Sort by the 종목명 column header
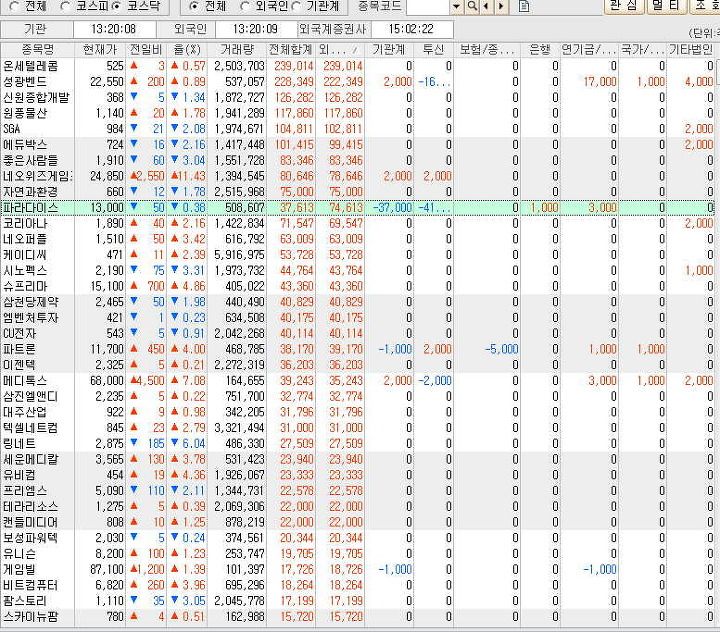Screen dimensions: 720x632 (x=38, y=50)
